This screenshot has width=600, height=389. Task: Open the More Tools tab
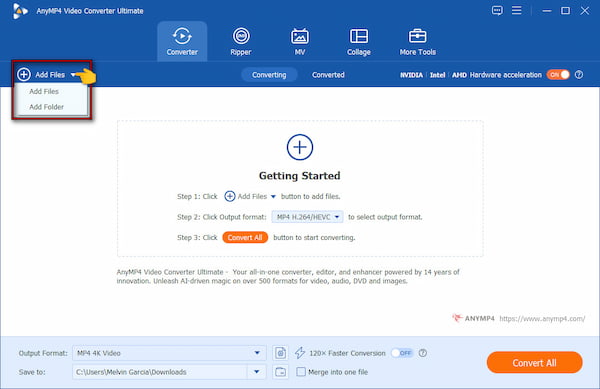417,41
